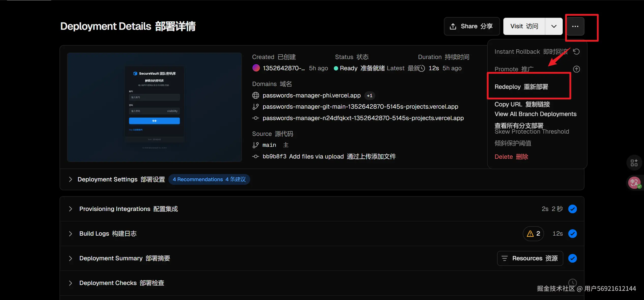Select the red Delete menu entry

(x=511, y=157)
